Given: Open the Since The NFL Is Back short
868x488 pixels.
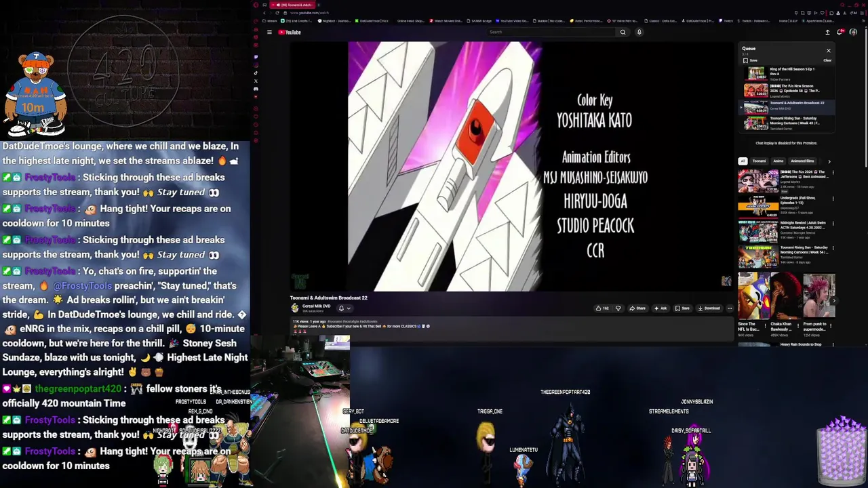Looking at the screenshot, I should (x=754, y=296).
